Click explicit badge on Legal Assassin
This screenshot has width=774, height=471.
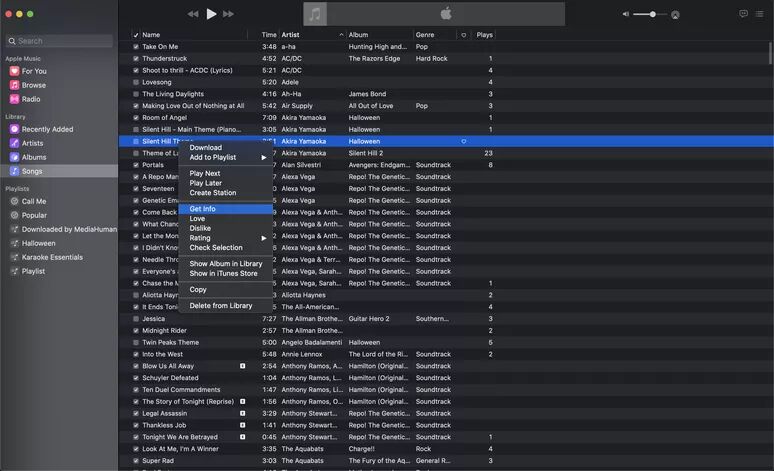(242, 413)
